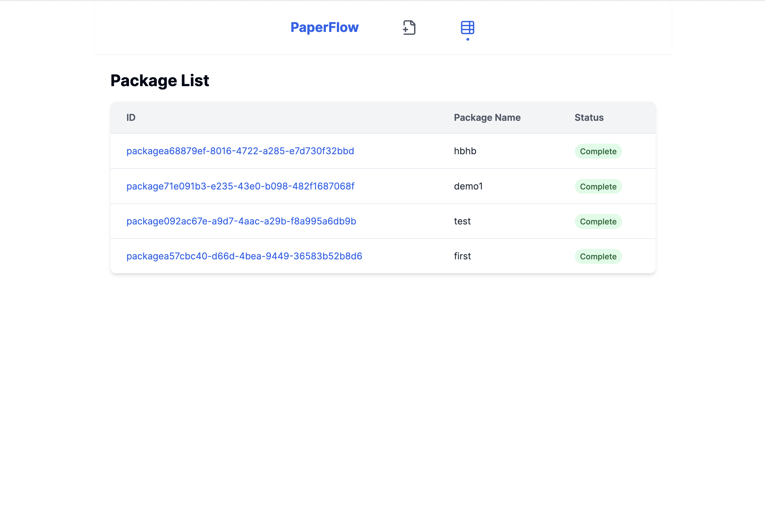This screenshot has height=532, width=765.
Task: Open package link starting with 092ac67e
Action: coord(241,221)
